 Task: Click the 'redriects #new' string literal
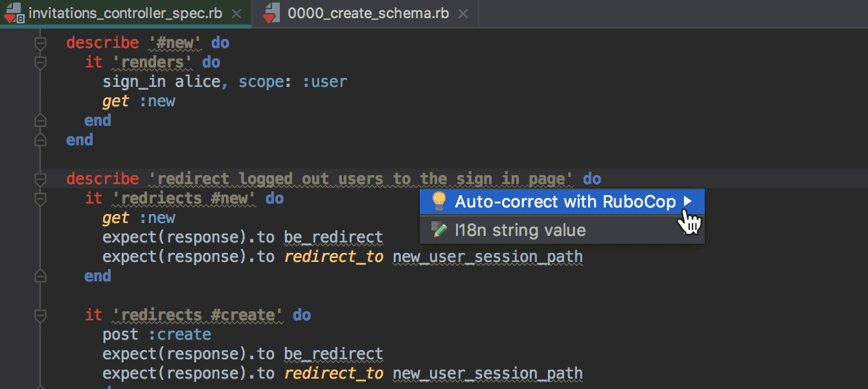184,198
